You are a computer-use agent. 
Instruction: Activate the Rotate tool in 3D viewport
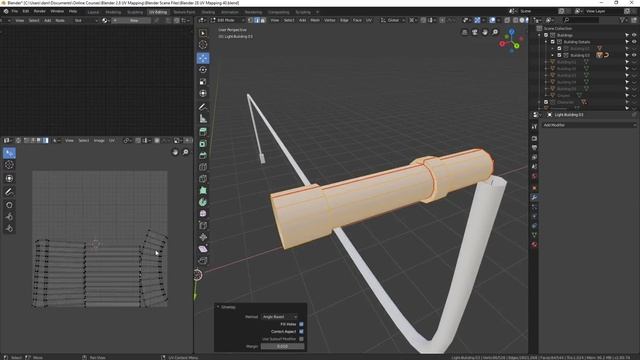click(203, 70)
